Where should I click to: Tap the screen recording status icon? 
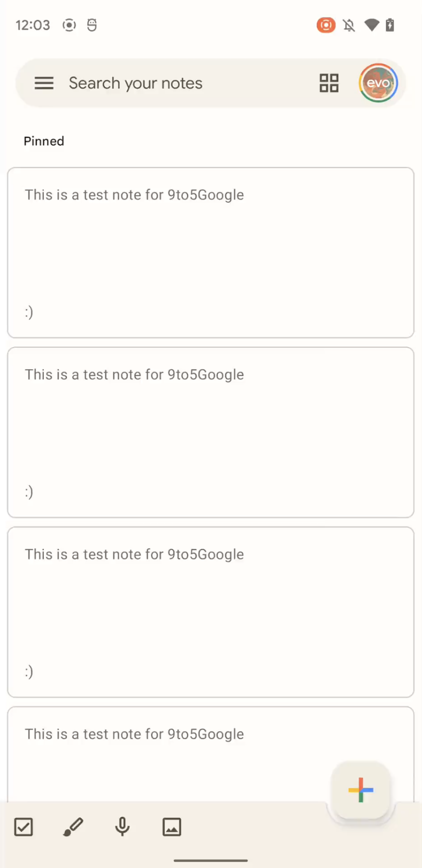tap(326, 25)
